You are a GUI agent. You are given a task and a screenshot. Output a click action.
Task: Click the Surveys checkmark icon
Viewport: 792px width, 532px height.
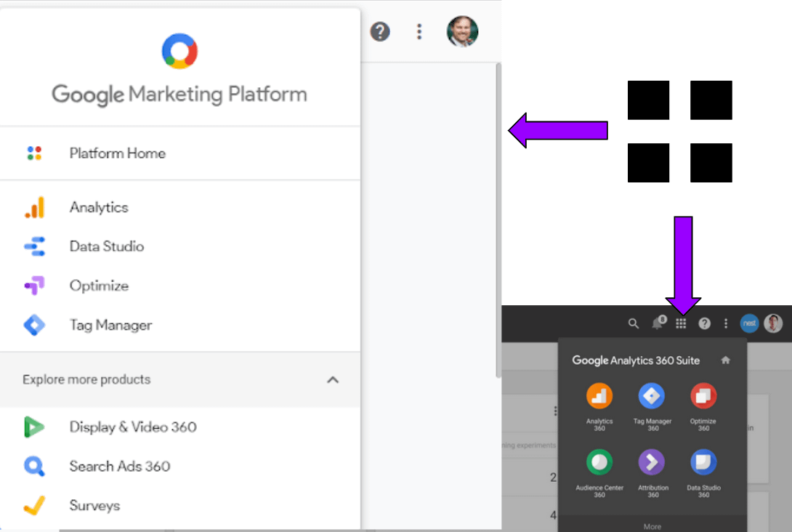click(34, 505)
